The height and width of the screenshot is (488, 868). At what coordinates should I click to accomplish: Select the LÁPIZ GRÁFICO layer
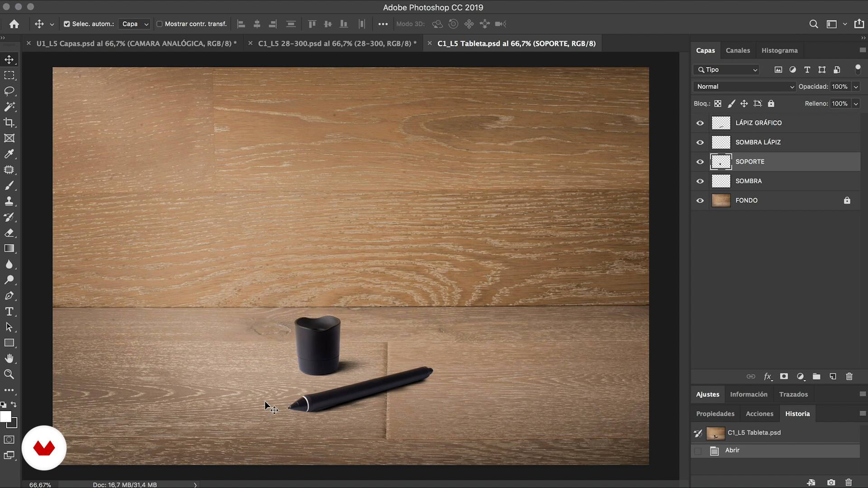(758, 123)
